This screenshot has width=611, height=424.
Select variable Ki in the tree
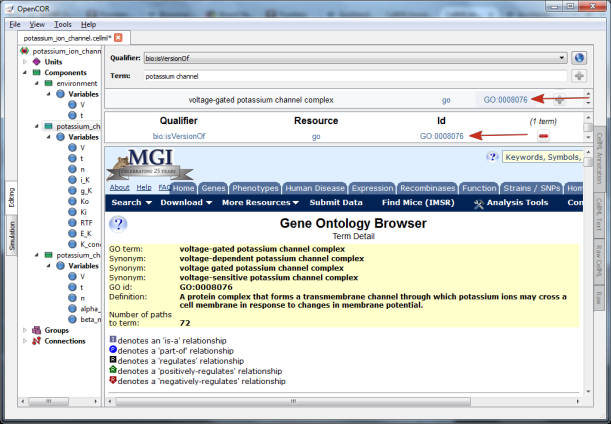[83, 212]
